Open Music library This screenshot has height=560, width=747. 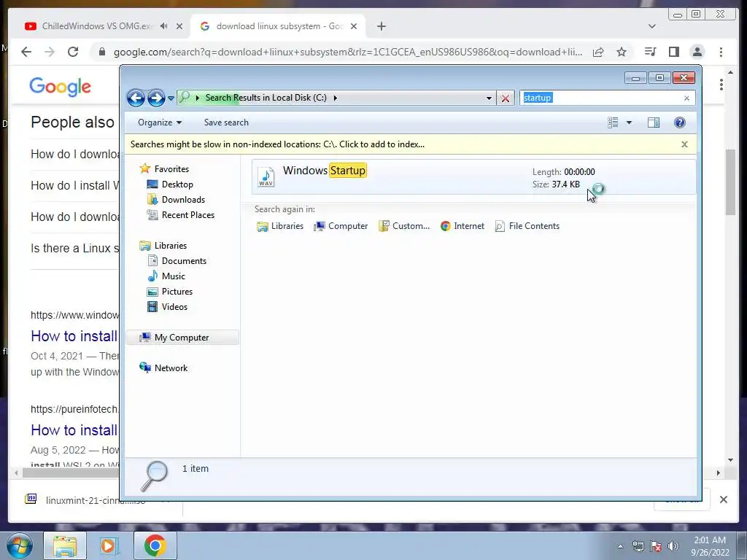(166, 276)
